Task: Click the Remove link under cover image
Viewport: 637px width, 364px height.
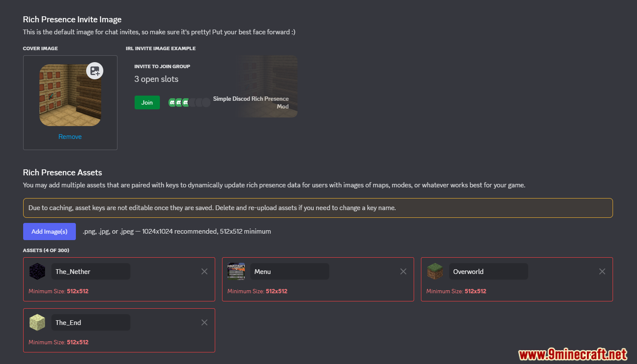Action: [x=70, y=137]
